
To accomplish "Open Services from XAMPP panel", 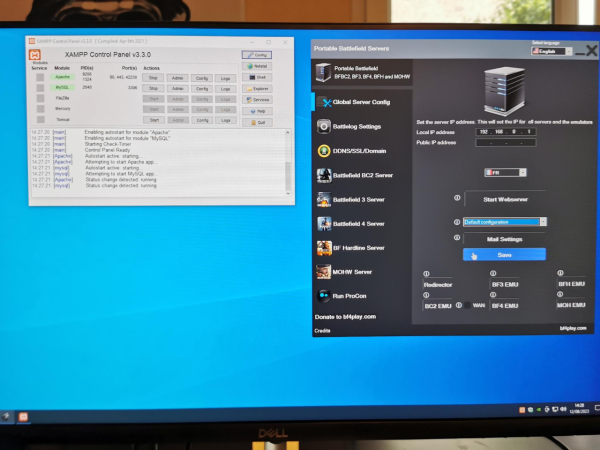I will pos(257,100).
